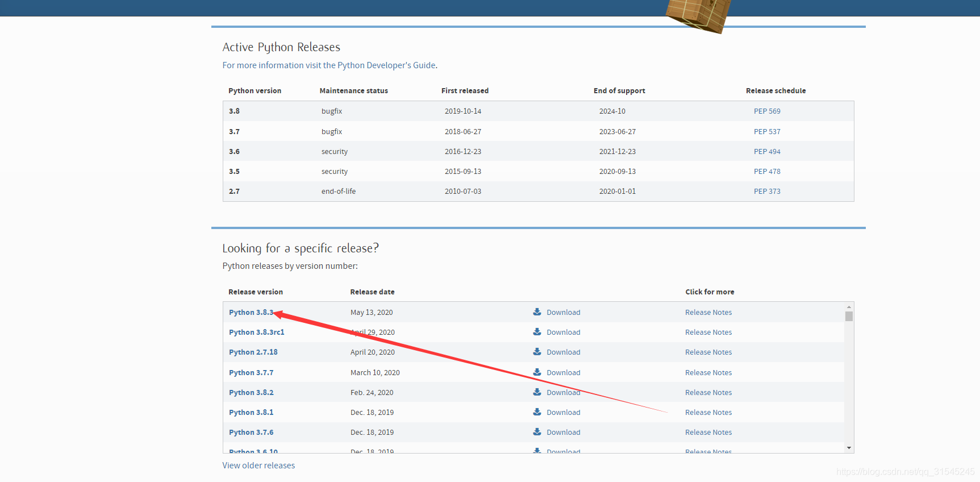Select the April 20, 2020 release date

click(x=373, y=352)
